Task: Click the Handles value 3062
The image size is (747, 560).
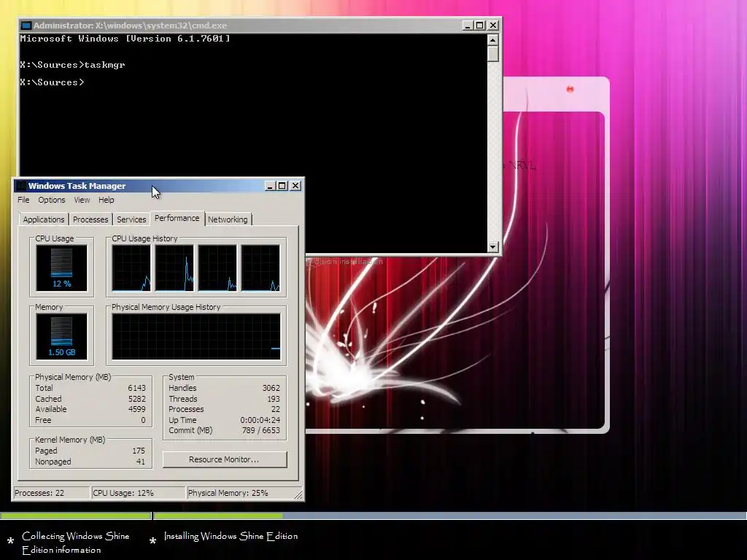Action: click(x=271, y=388)
